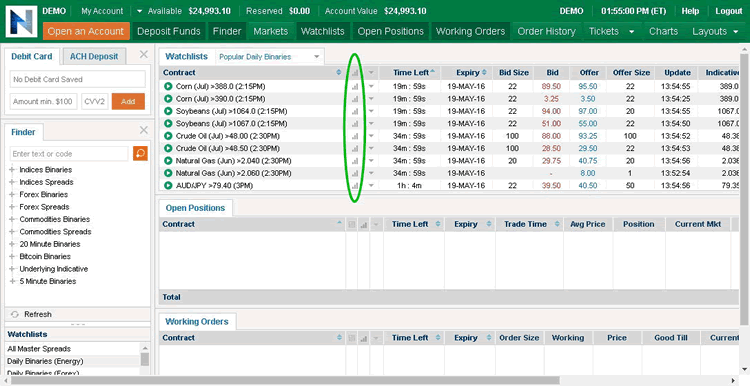
Task: Open chart icon for Natural Gas >2.060 row
Action: tap(354, 174)
